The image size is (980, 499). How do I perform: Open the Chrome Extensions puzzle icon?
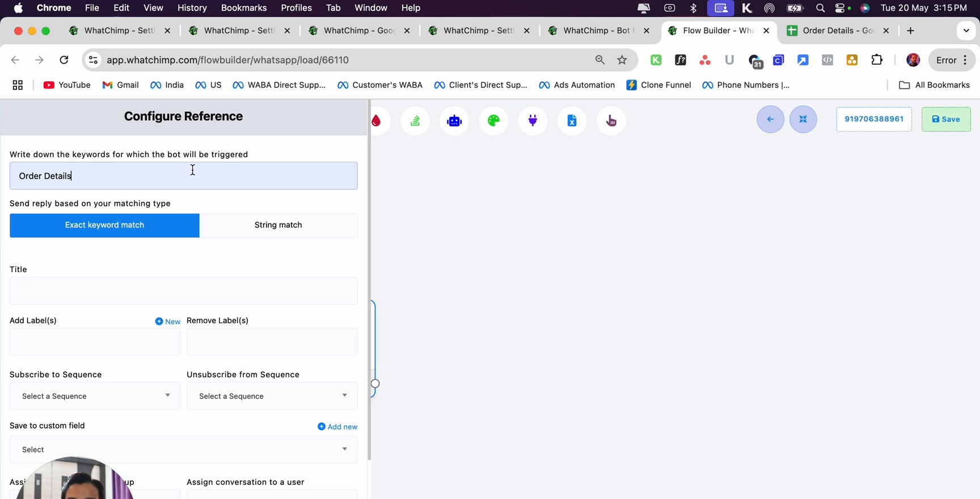click(877, 60)
